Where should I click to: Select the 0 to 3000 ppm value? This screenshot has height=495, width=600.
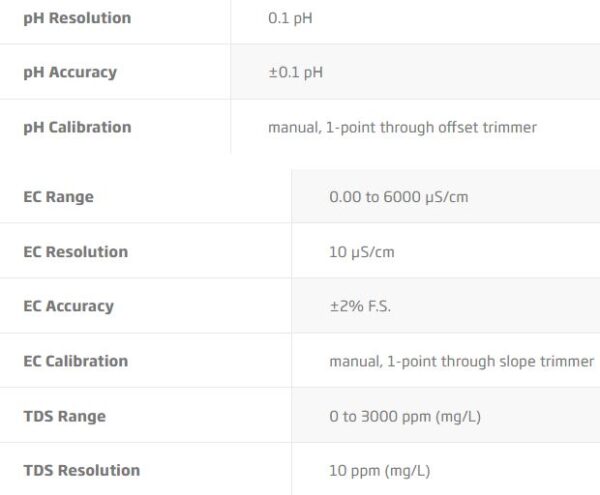(404, 416)
